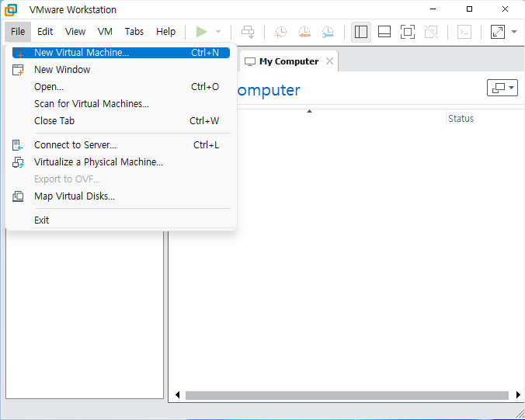Toggle the library sidebar view icon
Image resolution: width=525 pixels, height=420 pixels.
point(361,32)
